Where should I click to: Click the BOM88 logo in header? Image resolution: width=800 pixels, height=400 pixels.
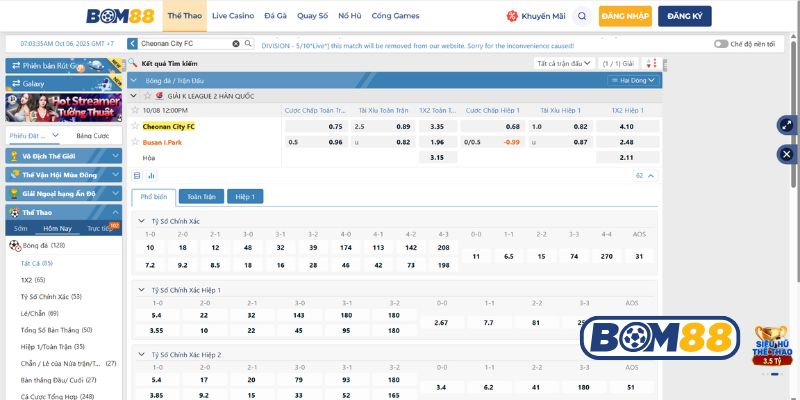[x=120, y=16]
